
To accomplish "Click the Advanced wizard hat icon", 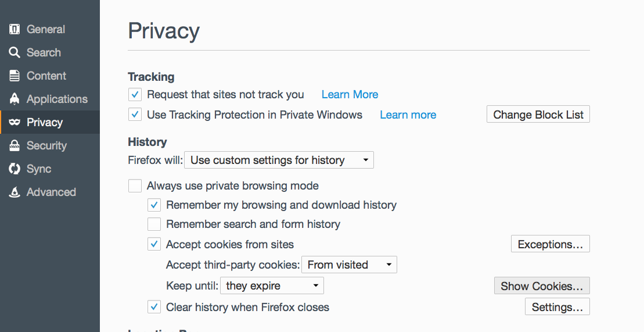I will 15,192.
